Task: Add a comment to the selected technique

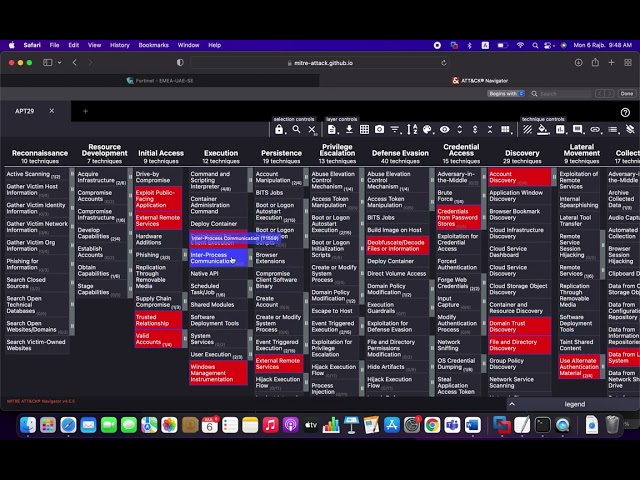Action: pyautogui.click(x=578, y=130)
